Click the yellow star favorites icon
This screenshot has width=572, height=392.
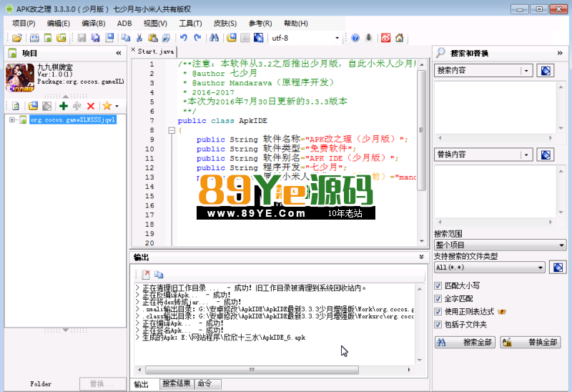pos(107,106)
